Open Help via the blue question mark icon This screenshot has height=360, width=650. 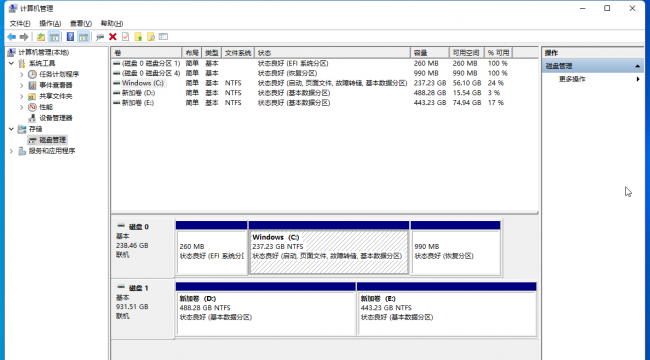click(70, 37)
